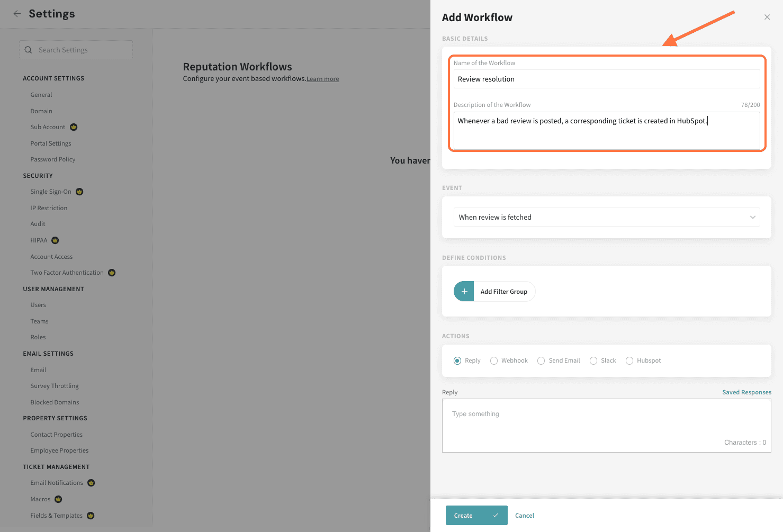783x532 pixels.
Task: Open the 'When review is fetched' event dropdown
Action: click(x=606, y=217)
